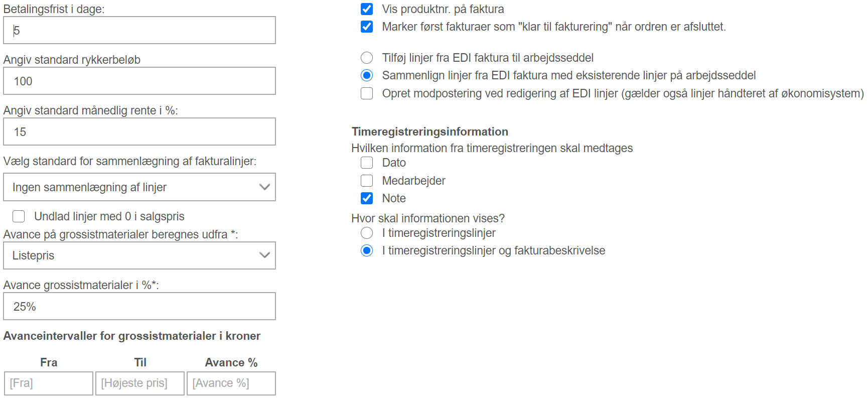Open the Ingen sammenlægning af linjer dropdown

click(139, 187)
